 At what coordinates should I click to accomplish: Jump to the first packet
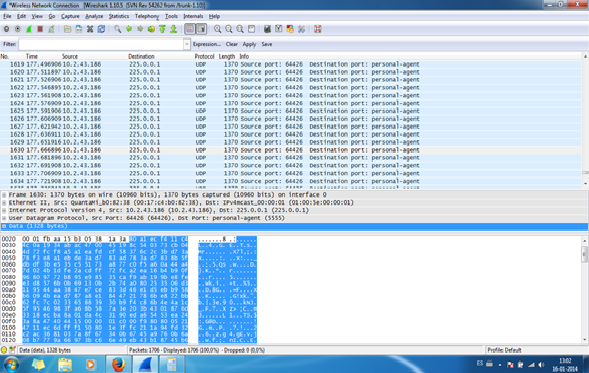click(162, 29)
